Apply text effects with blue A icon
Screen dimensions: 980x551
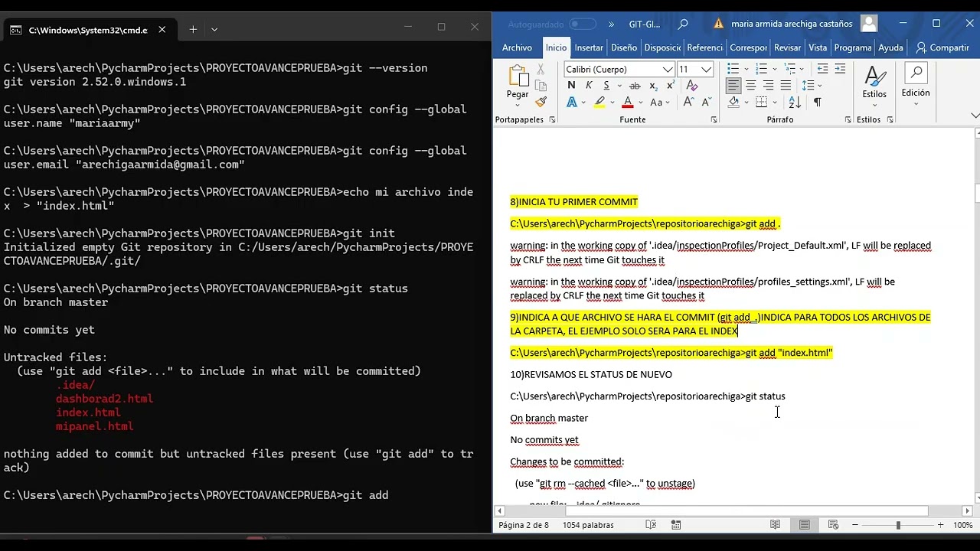[572, 102]
